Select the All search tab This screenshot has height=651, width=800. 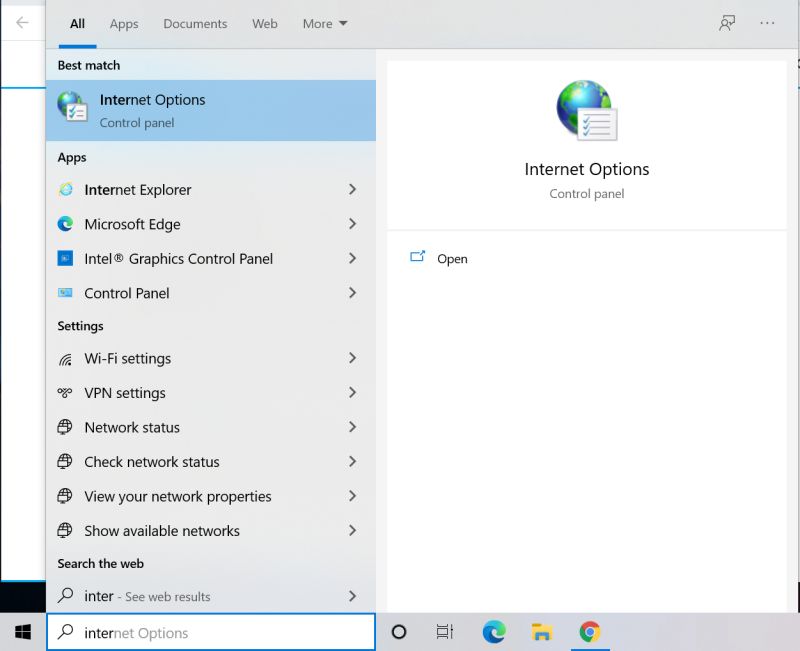pyautogui.click(x=78, y=23)
